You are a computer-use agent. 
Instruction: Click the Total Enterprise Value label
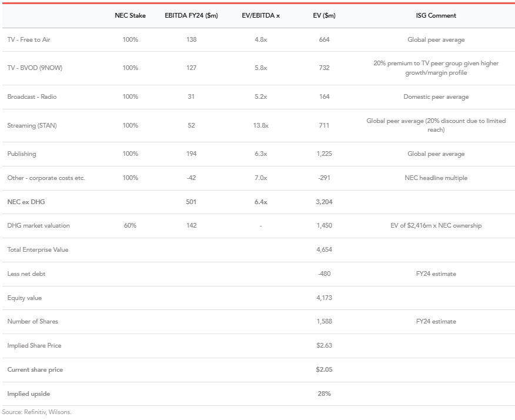(38, 249)
